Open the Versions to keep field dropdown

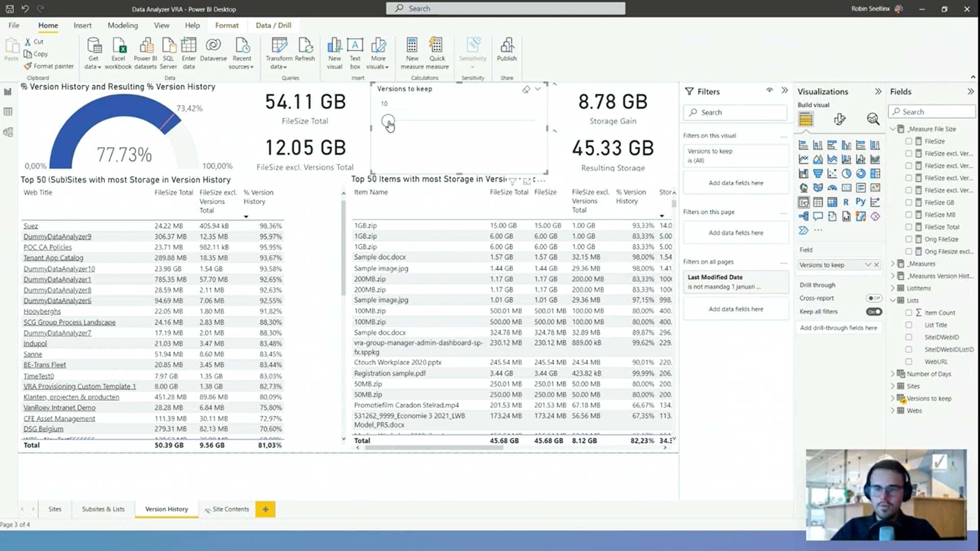868,265
